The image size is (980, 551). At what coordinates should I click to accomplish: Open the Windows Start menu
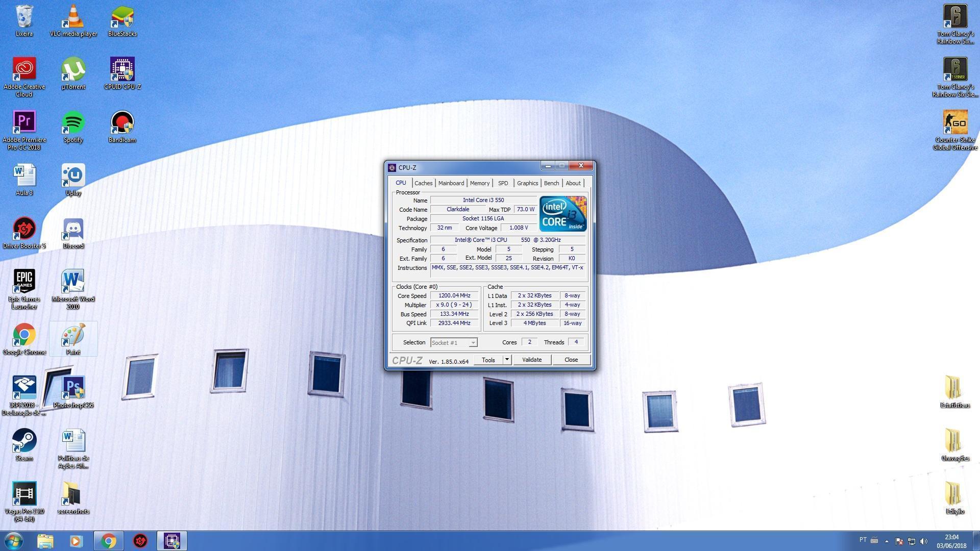(x=14, y=541)
